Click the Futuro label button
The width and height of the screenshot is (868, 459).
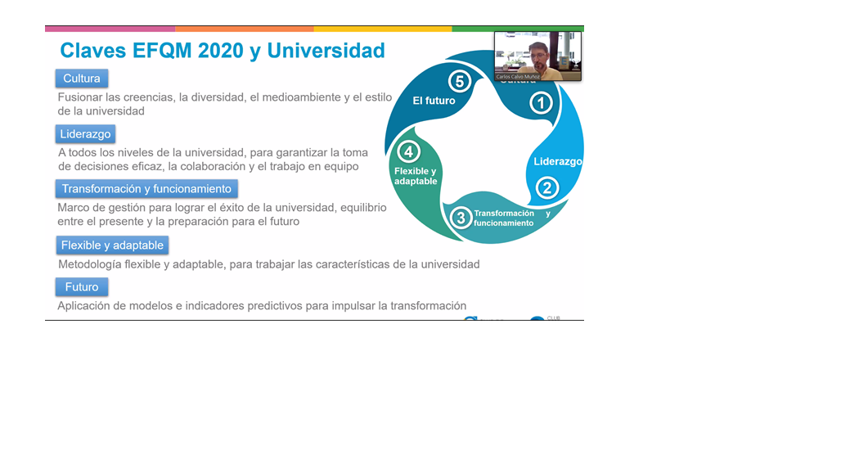click(x=81, y=287)
